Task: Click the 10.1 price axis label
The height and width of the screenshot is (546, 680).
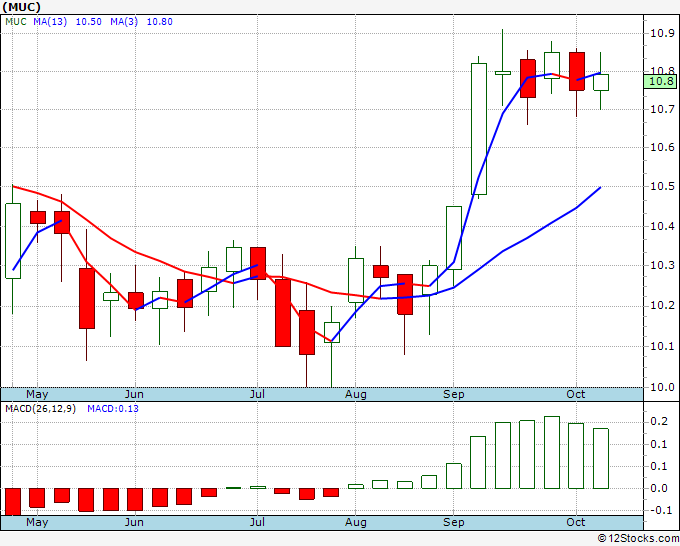Action: 662,346
